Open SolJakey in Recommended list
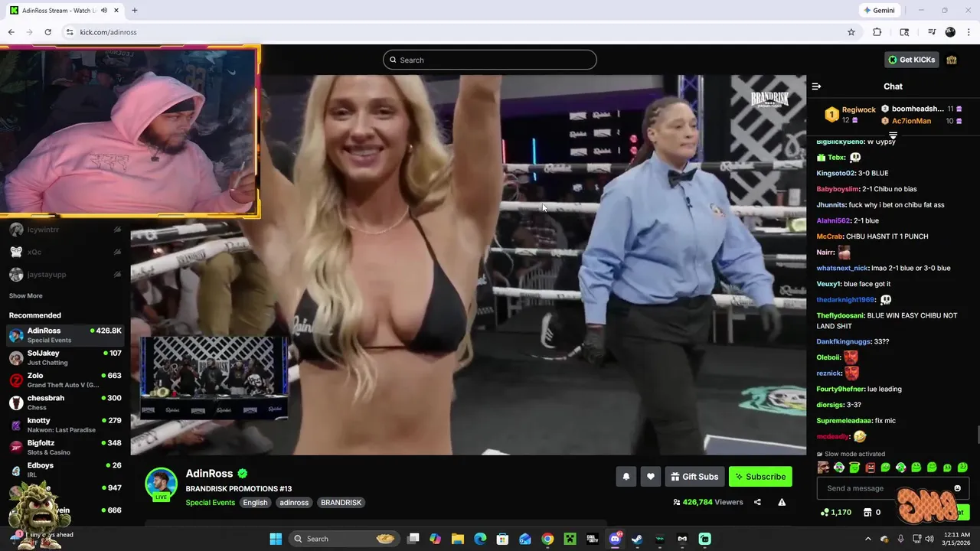Image resolution: width=980 pixels, height=551 pixels. pyautogui.click(x=65, y=357)
